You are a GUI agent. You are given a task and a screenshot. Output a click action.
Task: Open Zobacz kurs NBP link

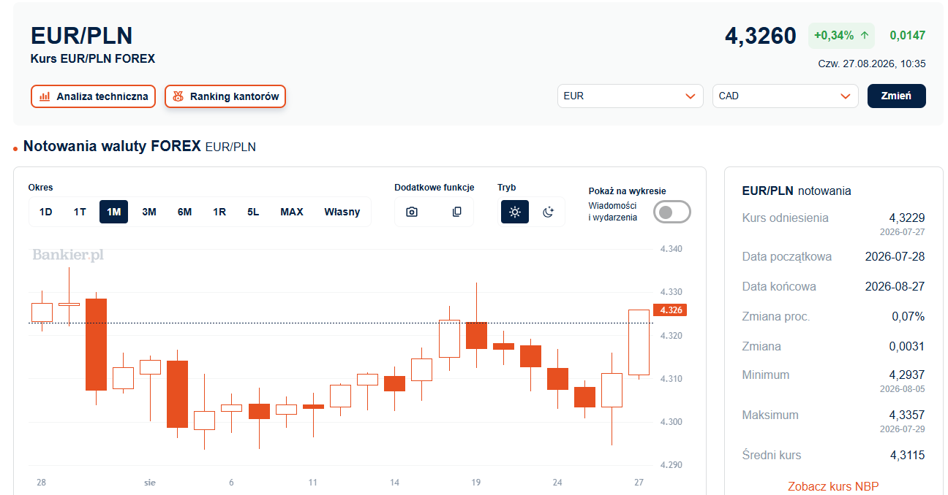pyautogui.click(x=833, y=487)
